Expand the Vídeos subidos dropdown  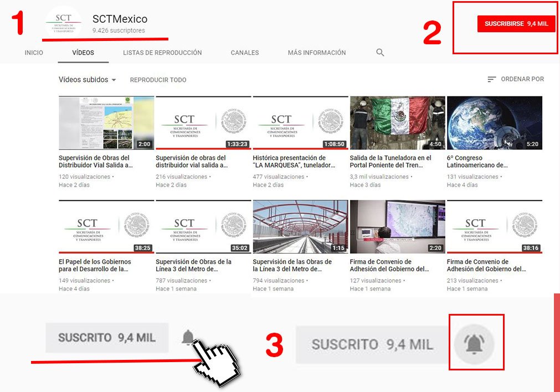pos(87,80)
